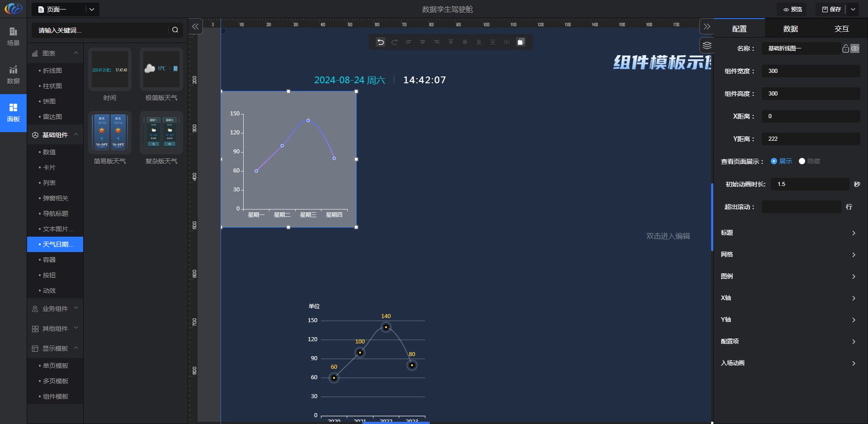Image resolution: width=868 pixels, height=424 pixels.
Task: Select the 隐藏 radio option
Action: click(x=802, y=161)
